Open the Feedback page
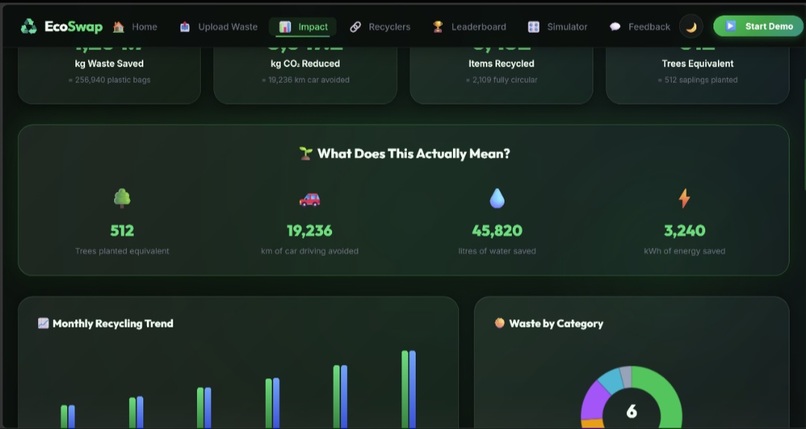 pos(639,27)
